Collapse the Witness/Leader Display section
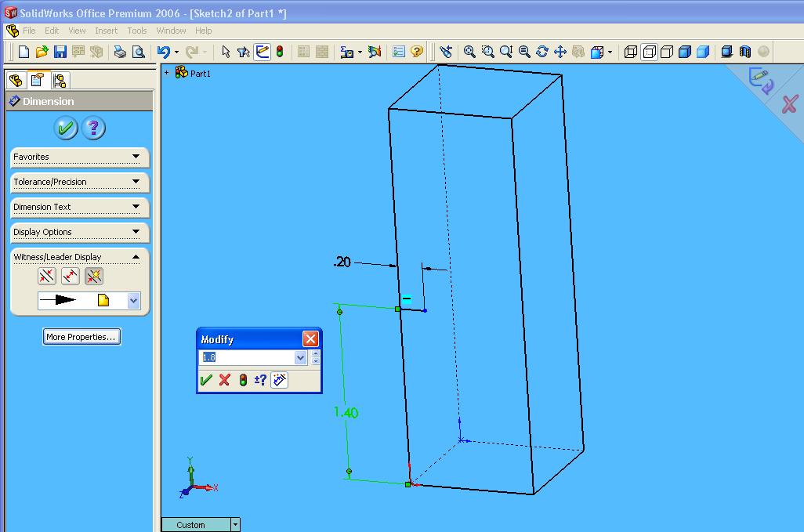The height and width of the screenshot is (532, 804). pos(136,257)
